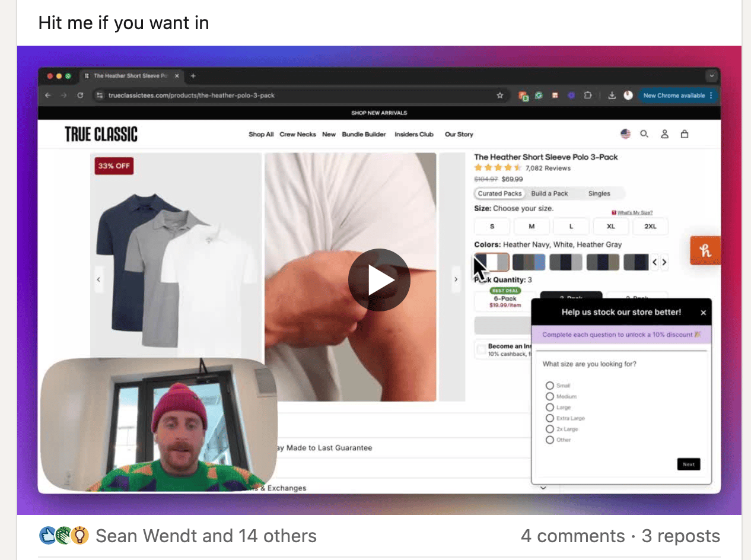Choose size L
Image resolution: width=751 pixels, height=560 pixels.
coord(571,227)
